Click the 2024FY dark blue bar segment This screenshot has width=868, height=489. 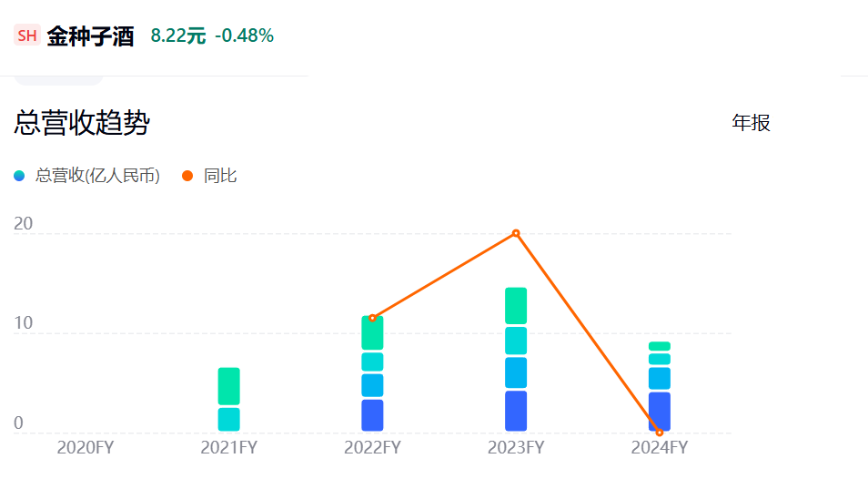point(660,412)
